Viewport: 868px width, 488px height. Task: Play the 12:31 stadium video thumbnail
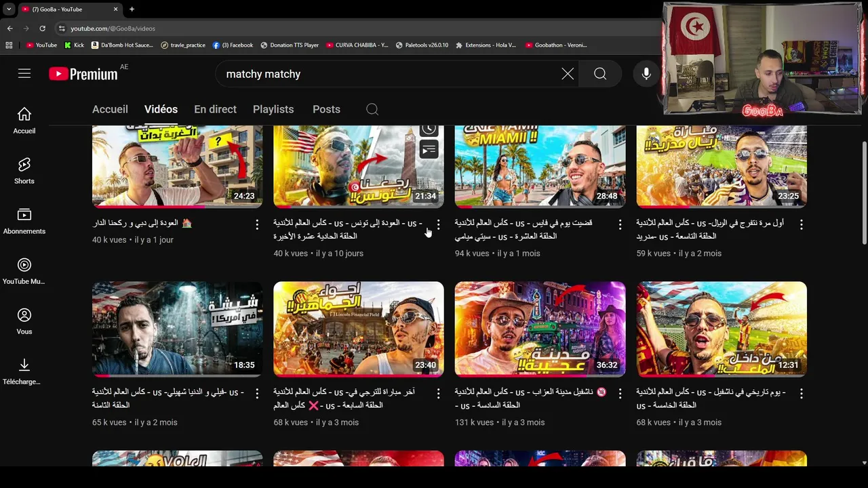722,329
